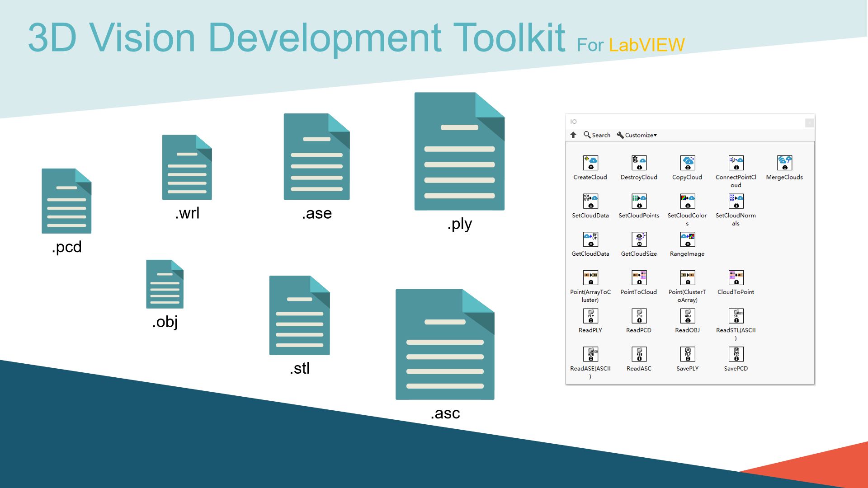Choose the SetCloudColors VI icon
Viewport: 868px width, 488px height.
(687, 201)
